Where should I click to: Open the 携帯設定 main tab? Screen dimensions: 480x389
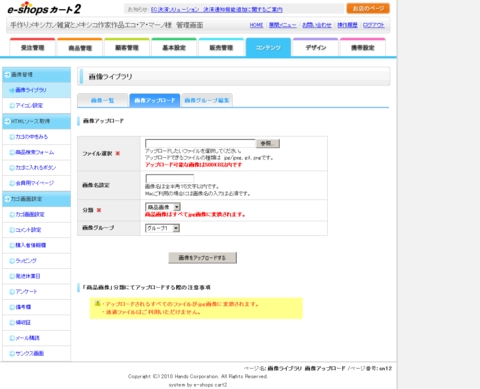click(362, 47)
